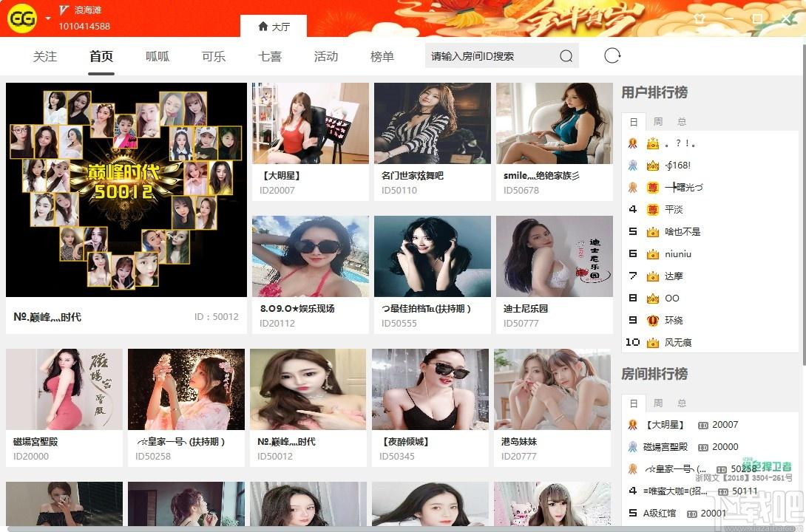
Task: Go to the 榜单 tab
Action: (382, 56)
